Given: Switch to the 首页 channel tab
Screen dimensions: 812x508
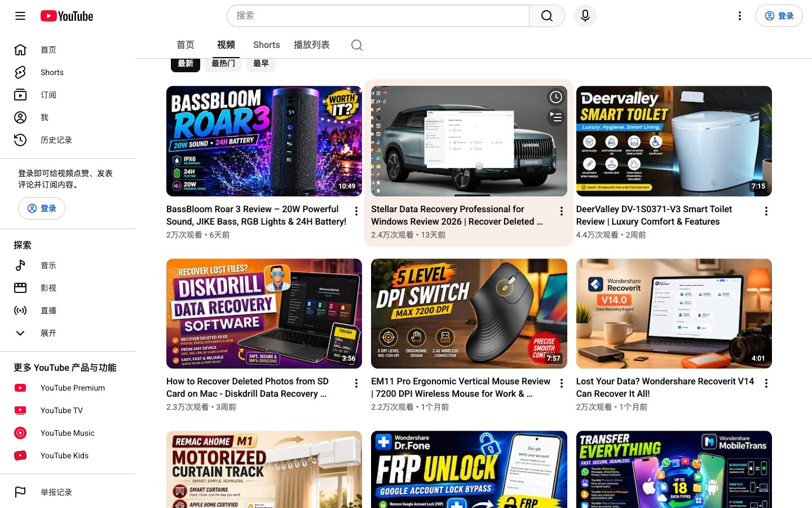Looking at the screenshot, I should tap(186, 45).
